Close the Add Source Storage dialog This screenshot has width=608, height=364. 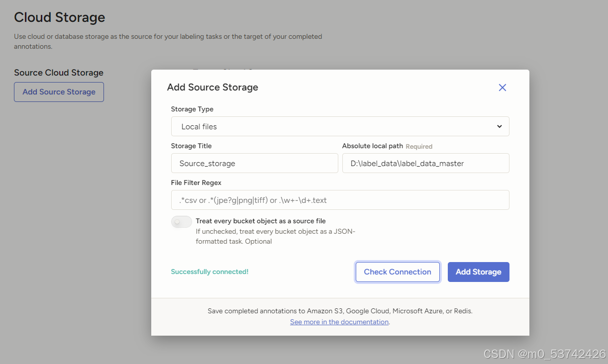click(502, 88)
